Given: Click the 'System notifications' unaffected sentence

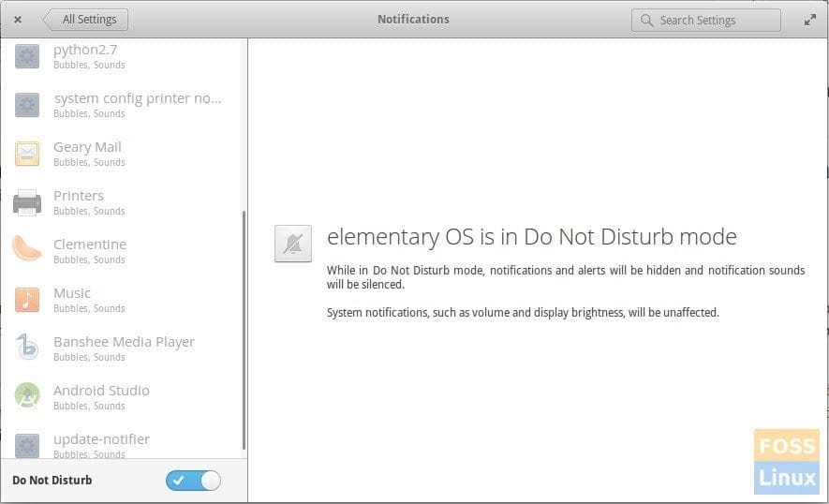Looking at the screenshot, I should coord(523,313).
